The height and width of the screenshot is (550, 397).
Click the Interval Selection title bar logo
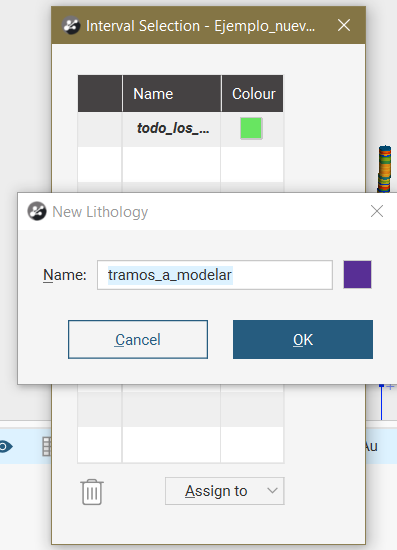tap(72, 25)
